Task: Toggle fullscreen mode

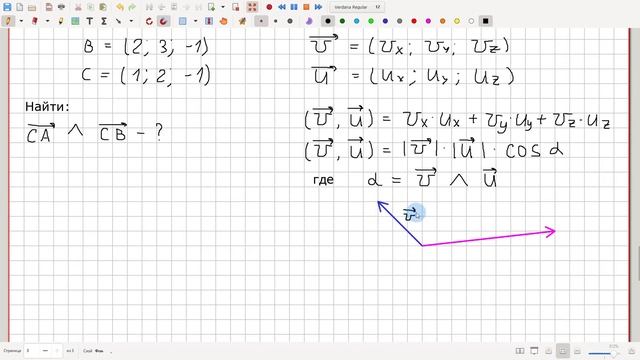Action: point(252,7)
